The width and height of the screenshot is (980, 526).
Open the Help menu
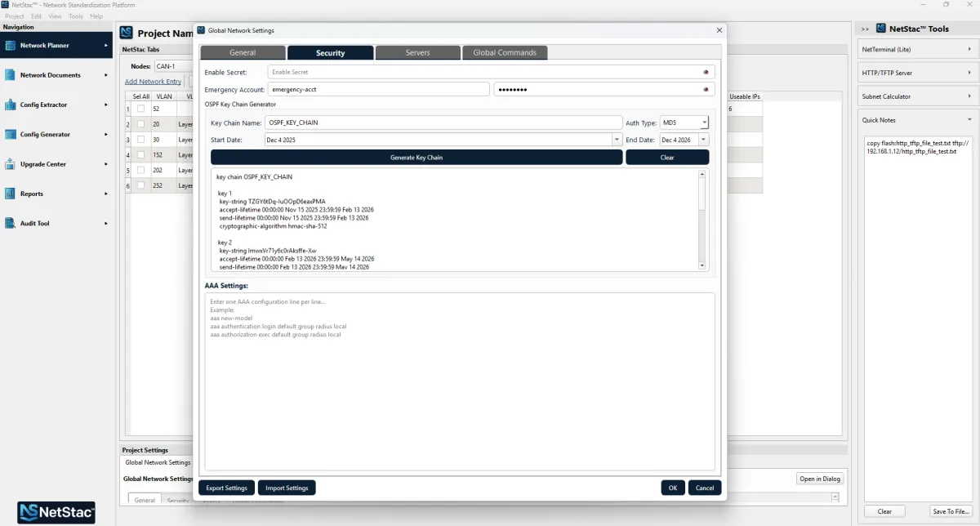click(96, 16)
